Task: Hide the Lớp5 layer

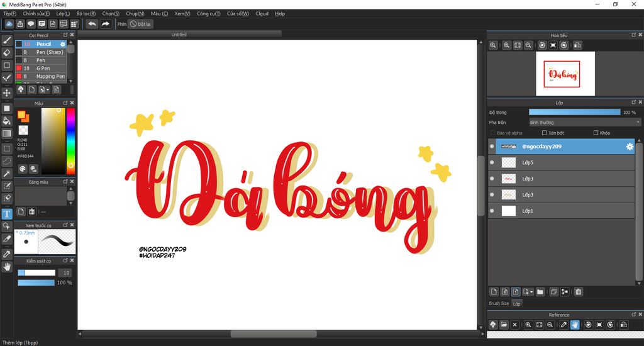Action: 492,163
